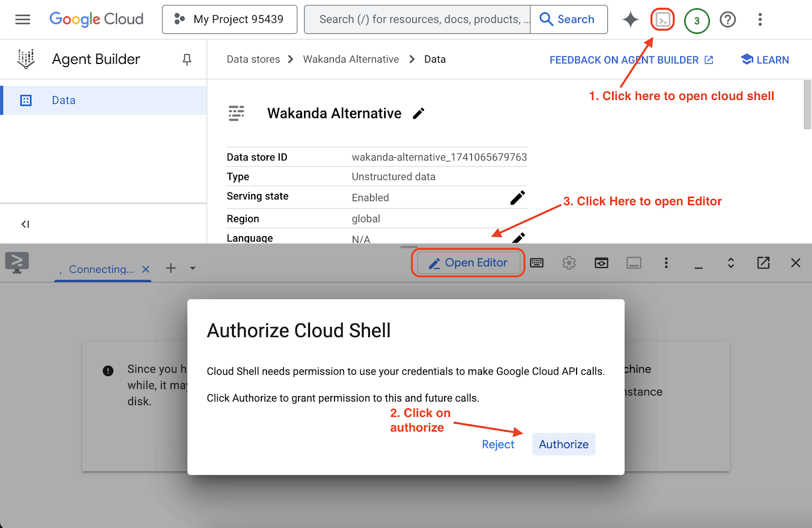Activate Cloud Shell terminal icon

click(662, 20)
